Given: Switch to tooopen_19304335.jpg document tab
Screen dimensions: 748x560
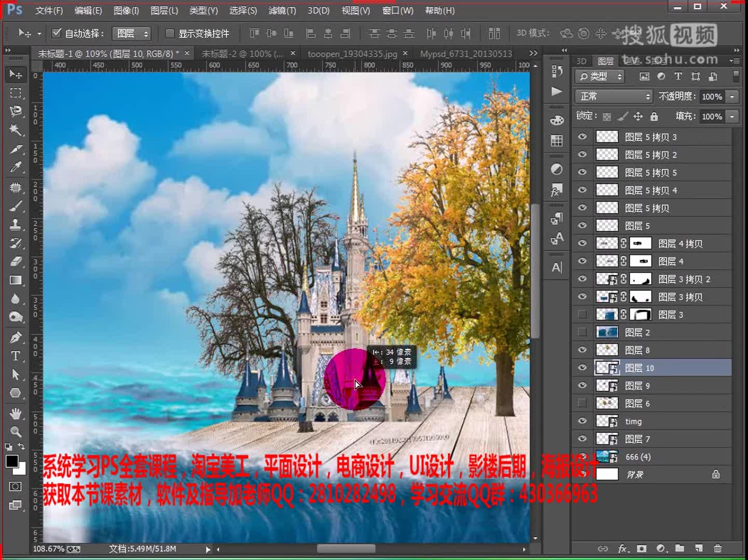Looking at the screenshot, I should tap(353, 54).
